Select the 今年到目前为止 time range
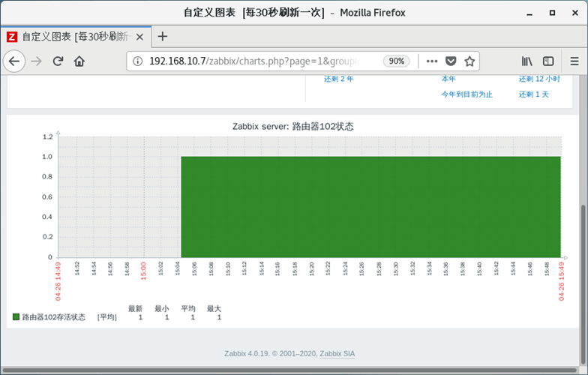The image size is (588, 375). click(x=466, y=94)
